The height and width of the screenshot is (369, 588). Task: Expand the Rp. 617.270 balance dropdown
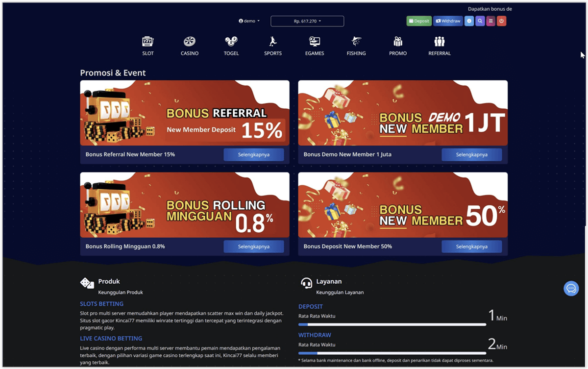pyautogui.click(x=307, y=21)
